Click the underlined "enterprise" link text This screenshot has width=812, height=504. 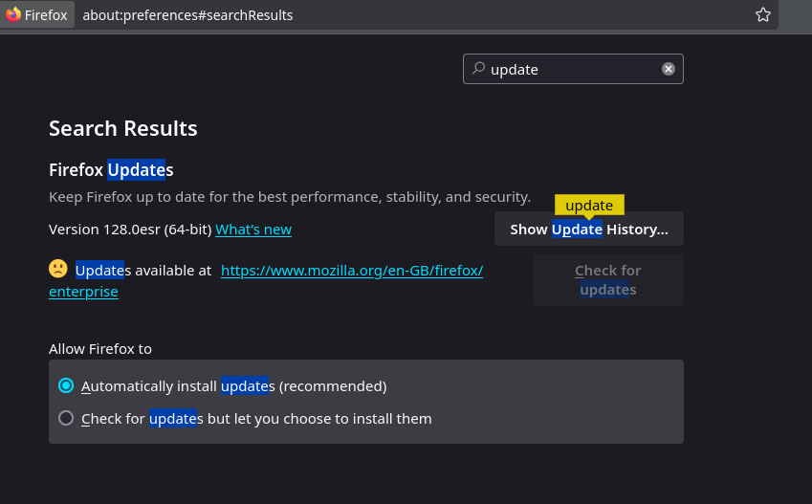click(x=83, y=292)
